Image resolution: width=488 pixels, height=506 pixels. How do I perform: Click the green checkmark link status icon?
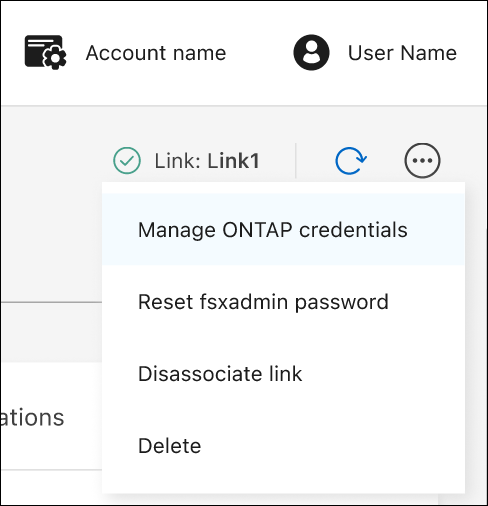coord(127,161)
